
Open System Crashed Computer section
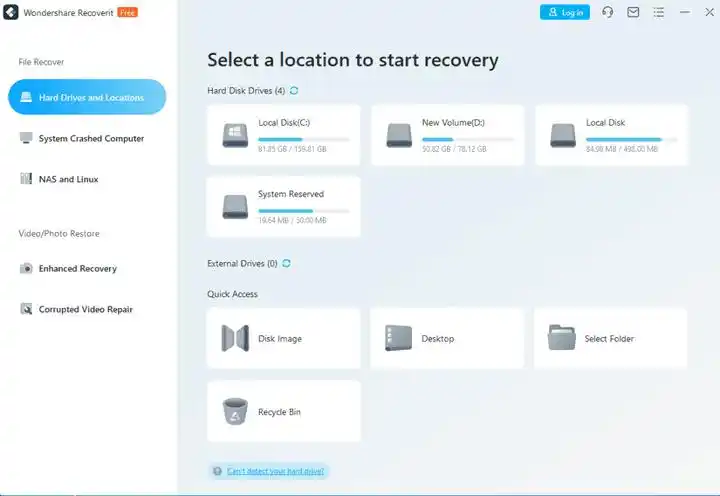[x=90, y=139]
